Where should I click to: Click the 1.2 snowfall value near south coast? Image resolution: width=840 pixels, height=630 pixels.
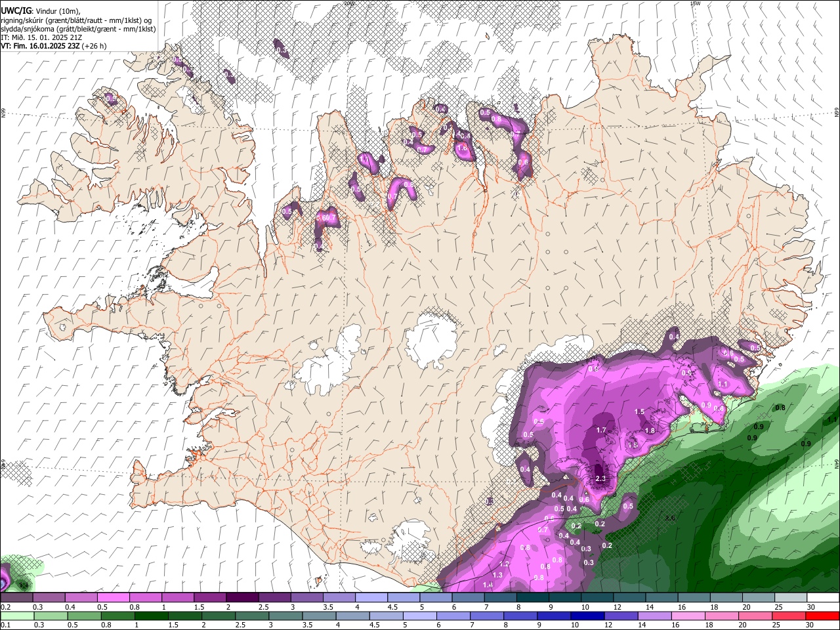coord(504,564)
